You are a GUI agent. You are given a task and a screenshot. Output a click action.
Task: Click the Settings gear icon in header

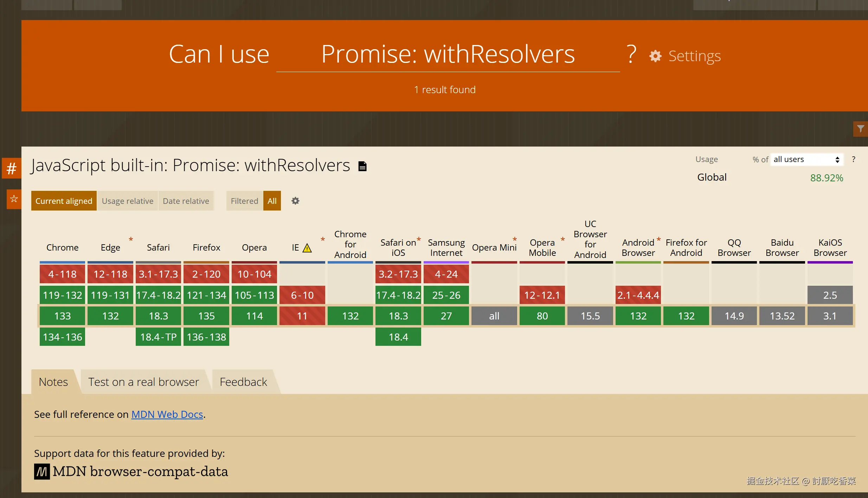pos(655,56)
